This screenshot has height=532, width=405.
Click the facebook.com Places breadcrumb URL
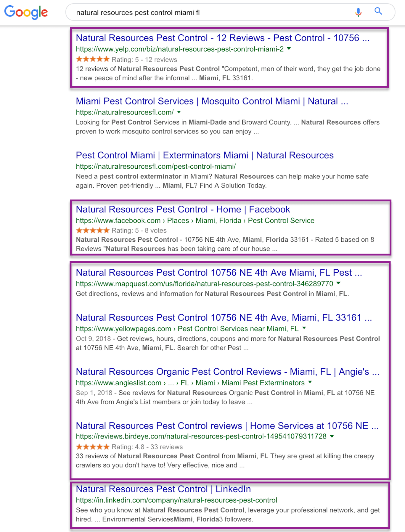[x=195, y=221]
